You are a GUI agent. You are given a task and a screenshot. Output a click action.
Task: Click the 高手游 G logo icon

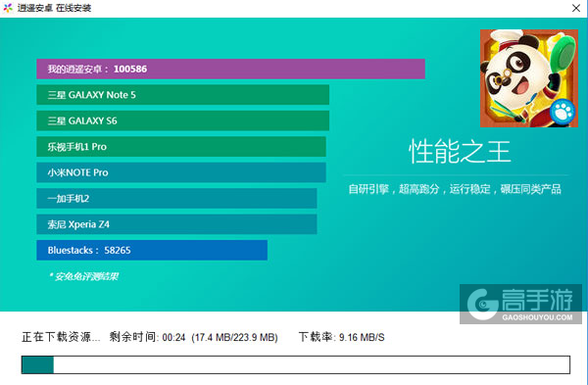click(x=482, y=304)
